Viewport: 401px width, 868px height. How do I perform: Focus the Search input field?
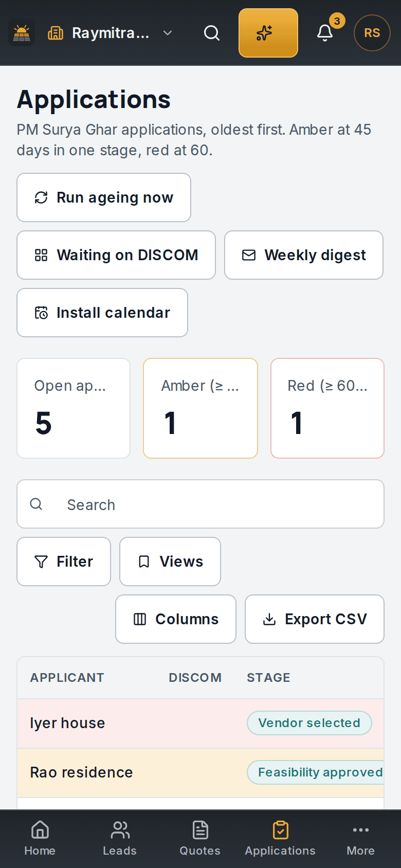[200, 504]
